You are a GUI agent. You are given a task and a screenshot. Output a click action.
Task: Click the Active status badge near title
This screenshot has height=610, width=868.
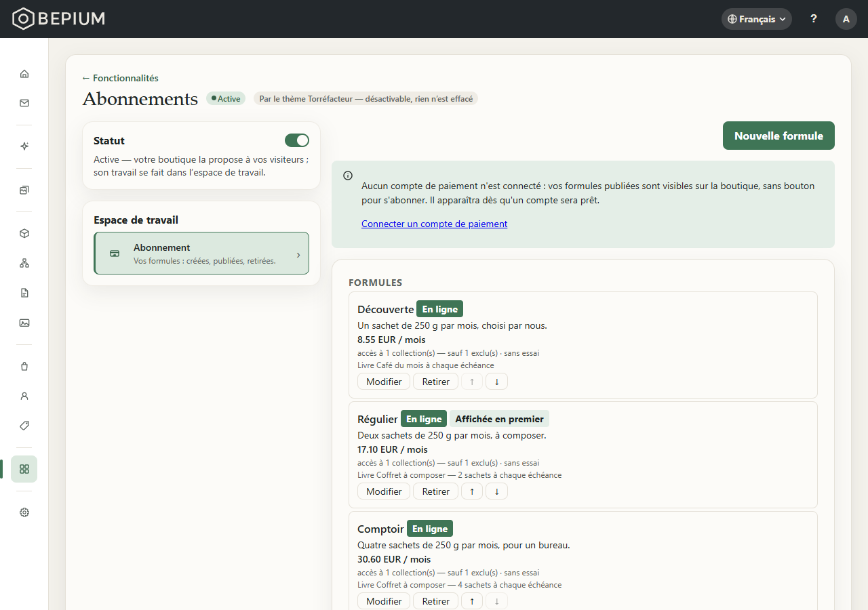pyautogui.click(x=226, y=98)
